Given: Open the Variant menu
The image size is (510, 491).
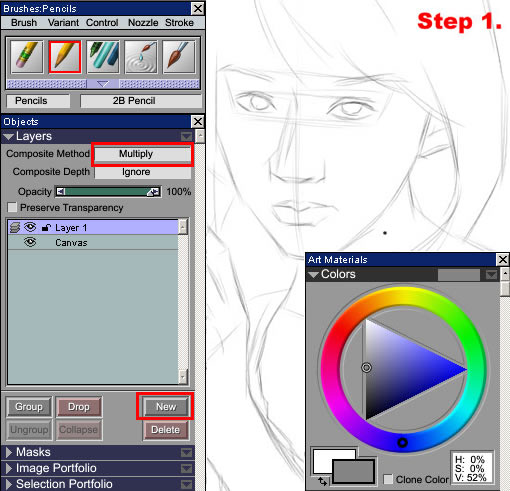Looking at the screenshot, I should coord(63,23).
